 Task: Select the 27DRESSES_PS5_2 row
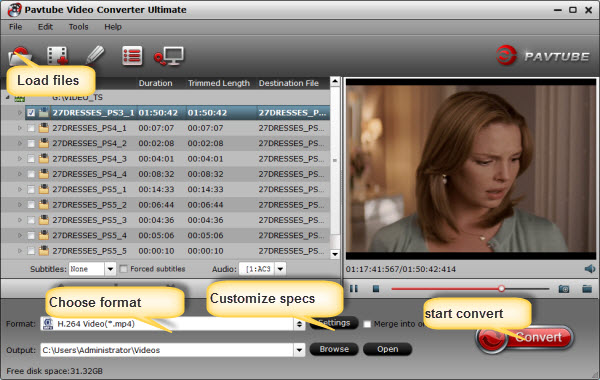tap(165, 205)
